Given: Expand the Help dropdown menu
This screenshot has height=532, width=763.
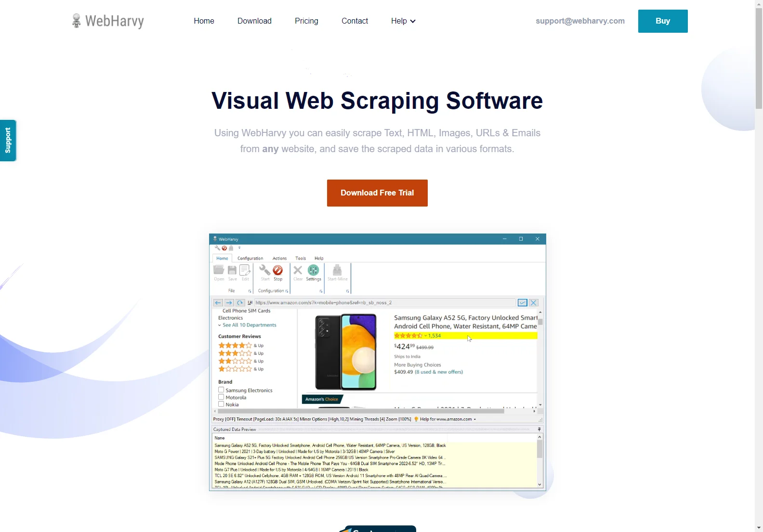Looking at the screenshot, I should click(x=403, y=21).
